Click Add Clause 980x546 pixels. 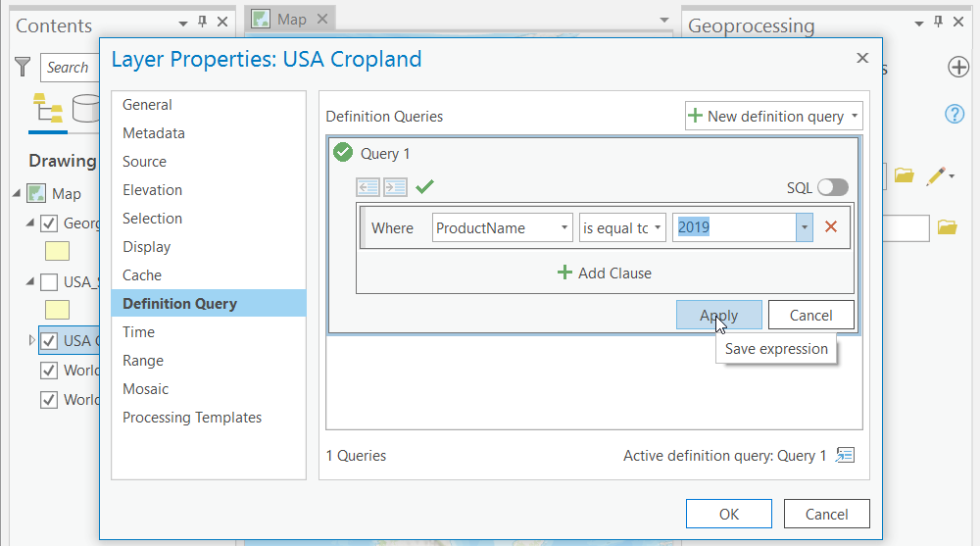coord(605,273)
